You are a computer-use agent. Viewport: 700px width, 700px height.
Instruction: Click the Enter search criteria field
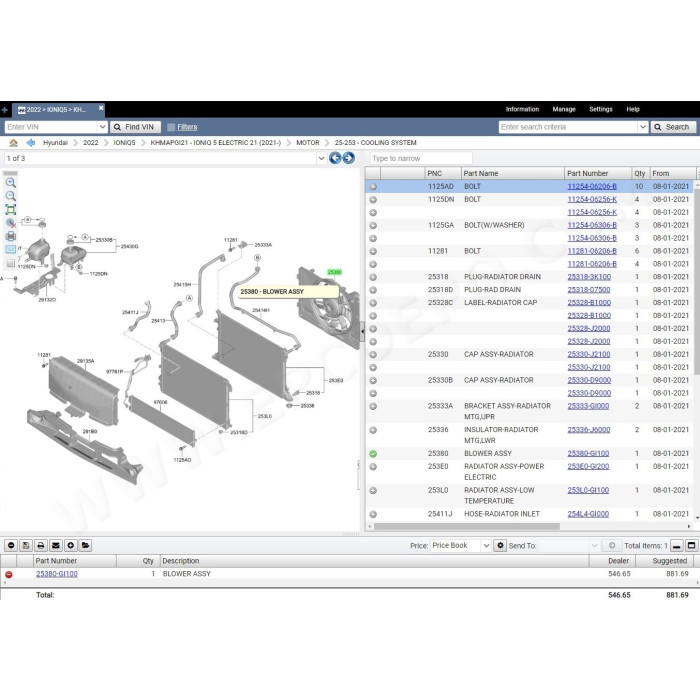tap(568, 127)
